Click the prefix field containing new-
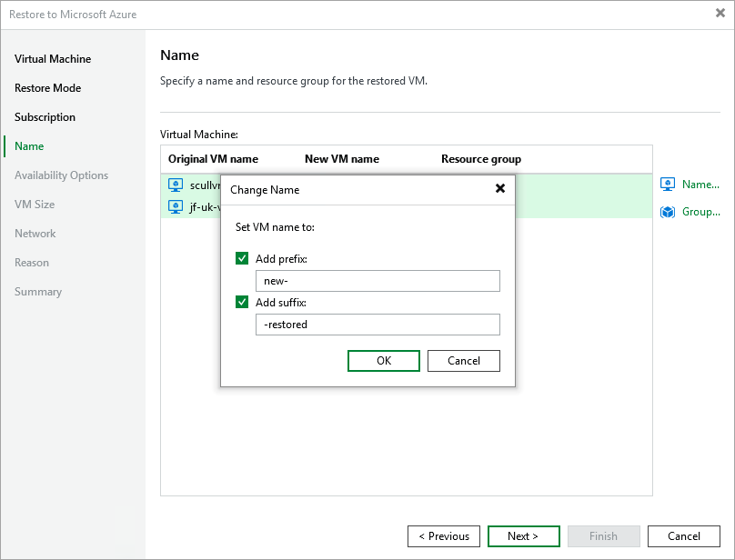This screenshot has height=560, width=735. pyautogui.click(x=378, y=281)
